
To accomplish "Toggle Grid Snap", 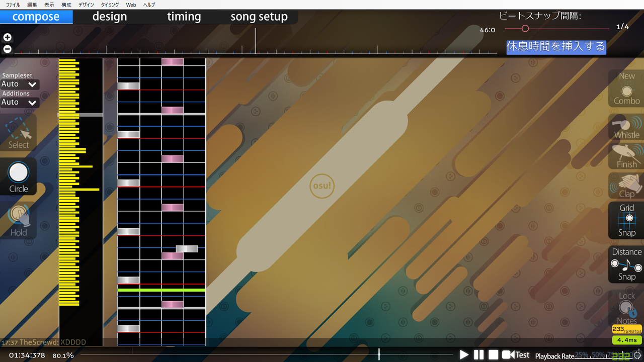I will coord(626,220).
